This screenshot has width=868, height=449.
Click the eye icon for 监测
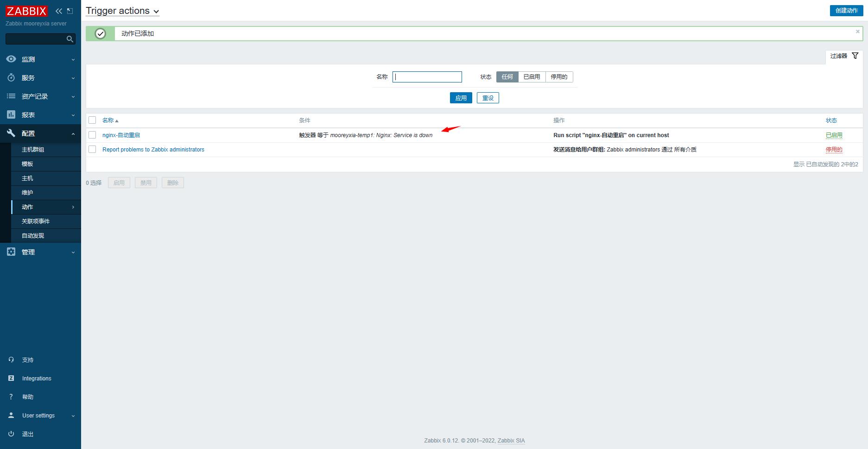(x=11, y=59)
